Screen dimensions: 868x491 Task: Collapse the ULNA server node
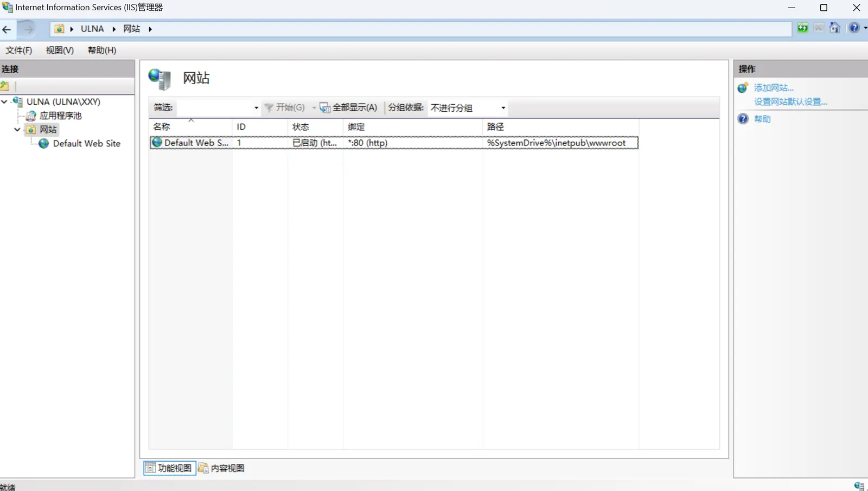coord(4,101)
